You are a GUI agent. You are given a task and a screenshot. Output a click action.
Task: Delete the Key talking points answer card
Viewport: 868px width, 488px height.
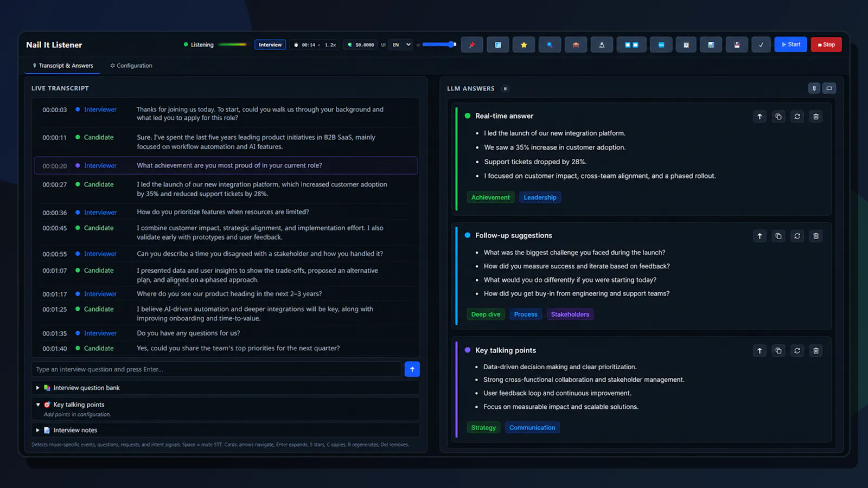click(816, 351)
